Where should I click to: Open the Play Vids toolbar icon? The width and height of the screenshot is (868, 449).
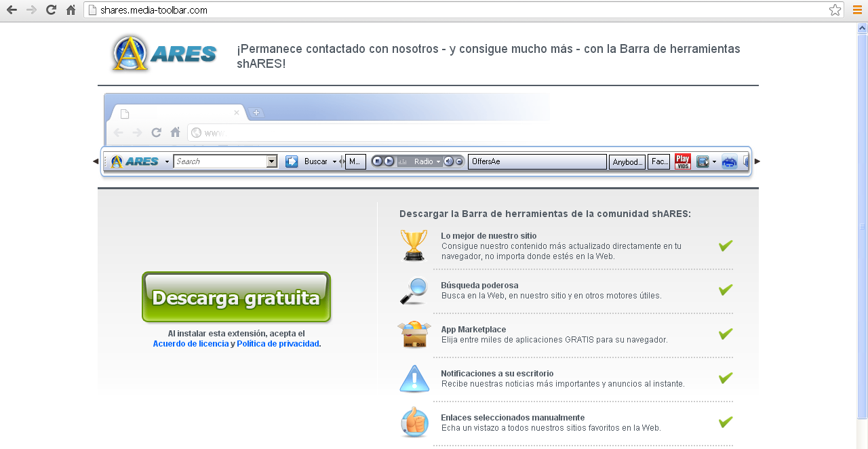coord(683,161)
